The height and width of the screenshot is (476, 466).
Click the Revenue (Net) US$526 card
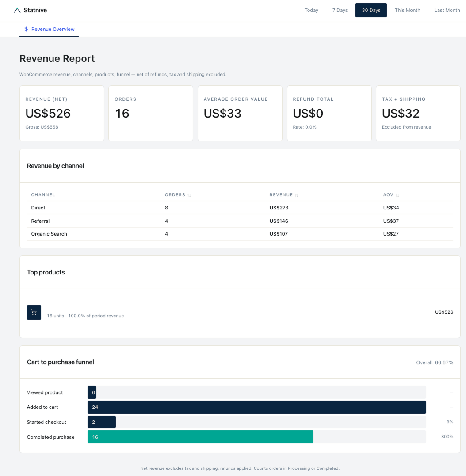pyautogui.click(x=62, y=113)
